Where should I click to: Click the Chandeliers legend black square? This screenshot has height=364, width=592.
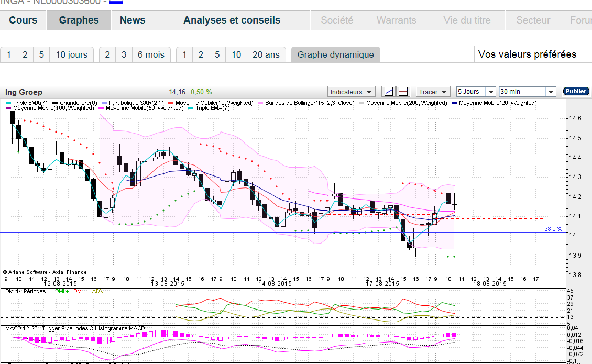point(55,103)
